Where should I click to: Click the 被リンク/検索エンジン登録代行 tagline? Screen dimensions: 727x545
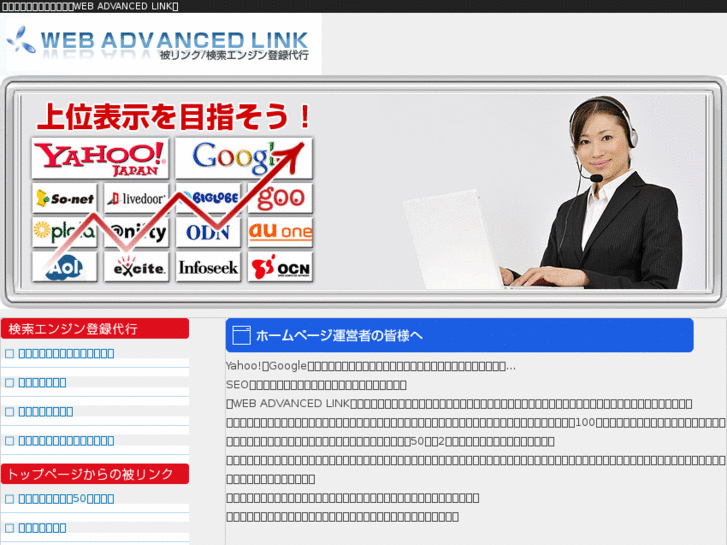234,55
